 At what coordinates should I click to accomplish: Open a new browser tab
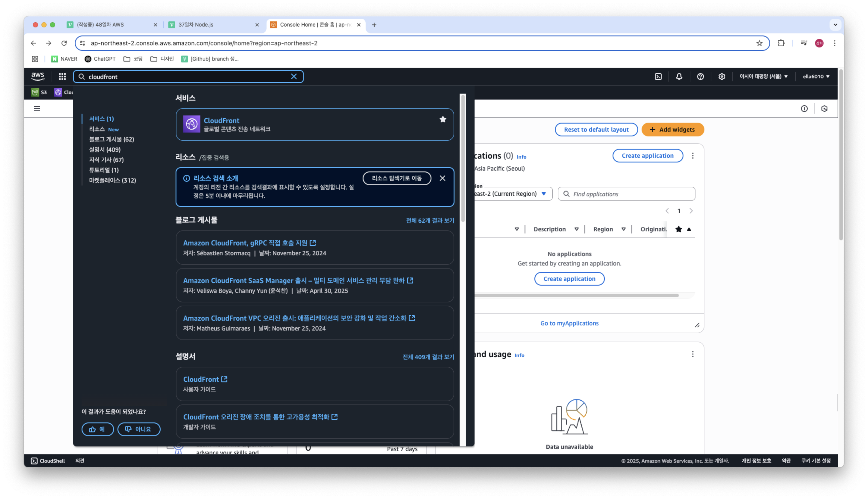374,25
